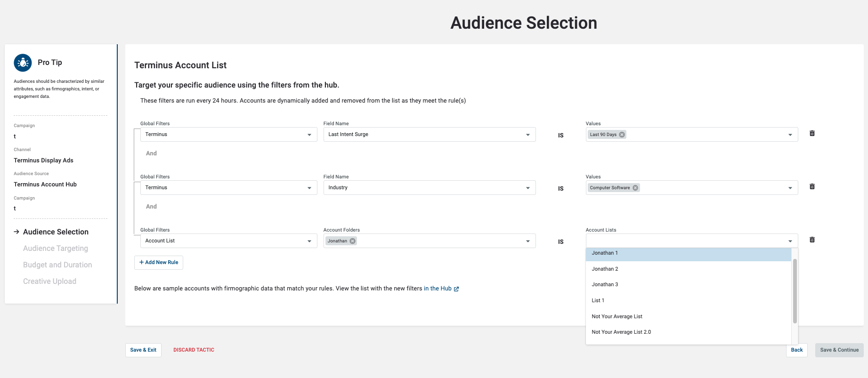Image resolution: width=868 pixels, height=378 pixels.
Task: Open the Account List Global Filters dropdown
Action: (x=229, y=241)
